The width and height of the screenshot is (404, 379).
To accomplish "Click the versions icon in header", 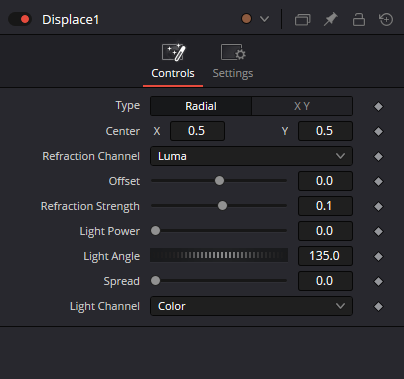I will [x=303, y=19].
